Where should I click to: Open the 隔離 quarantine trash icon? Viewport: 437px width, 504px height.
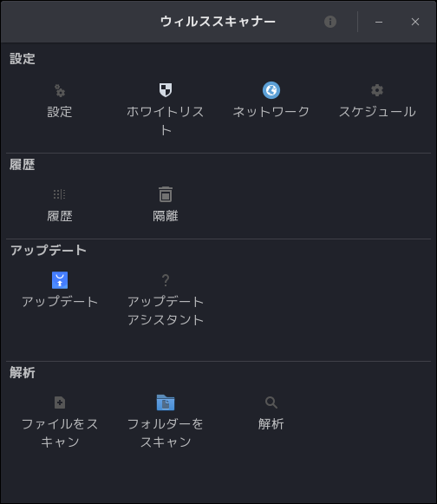166,194
